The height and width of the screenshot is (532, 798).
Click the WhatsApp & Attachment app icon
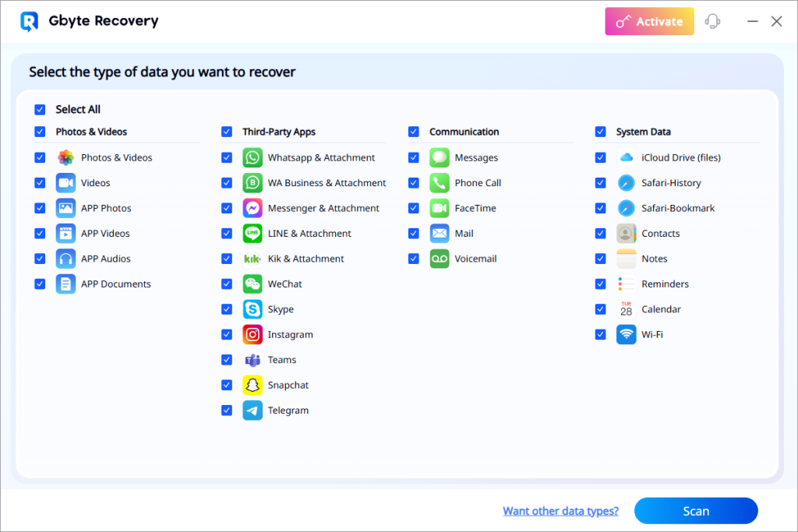252,157
